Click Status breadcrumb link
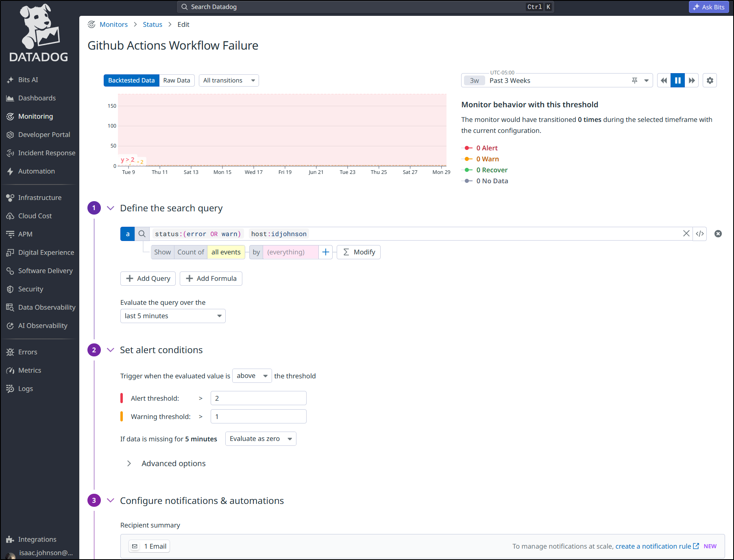This screenshot has width=734, height=560. point(152,24)
